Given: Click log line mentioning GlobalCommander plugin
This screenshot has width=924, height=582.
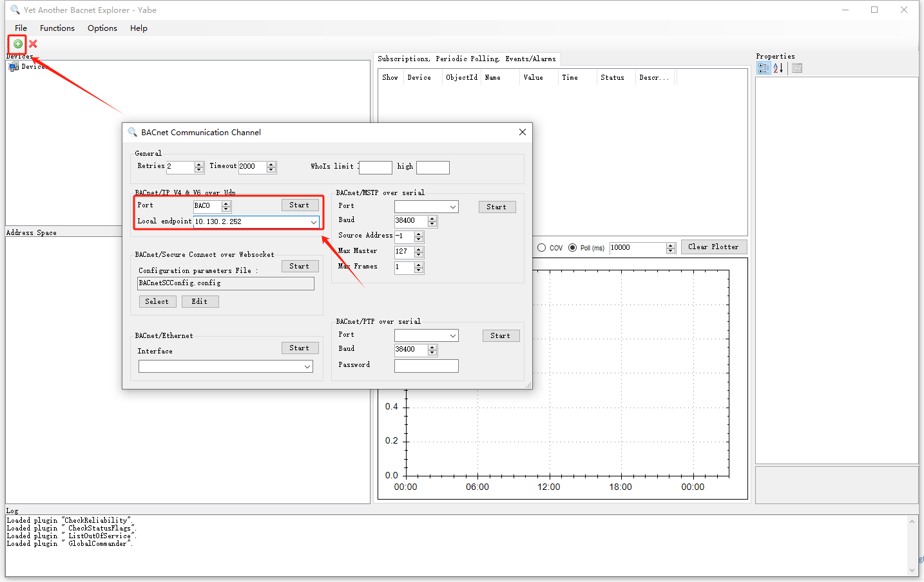Looking at the screenshot, I should (70, 544).
